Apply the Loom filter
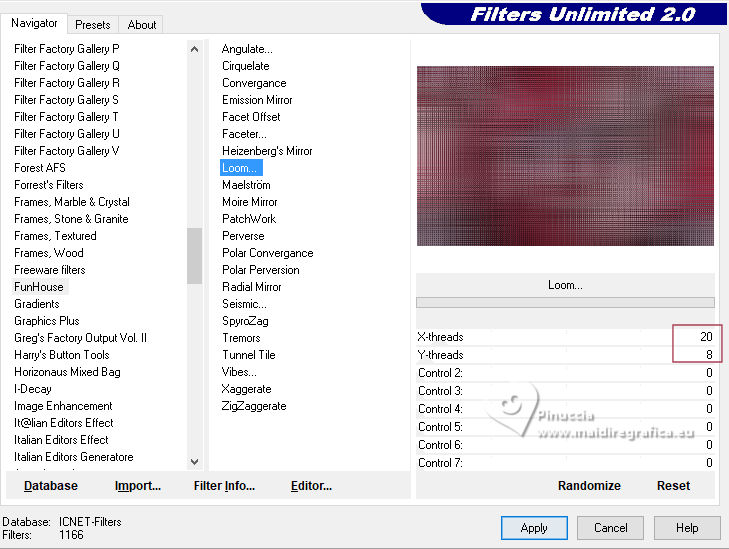The image size is (729, 549). click(x=534, y=528)
